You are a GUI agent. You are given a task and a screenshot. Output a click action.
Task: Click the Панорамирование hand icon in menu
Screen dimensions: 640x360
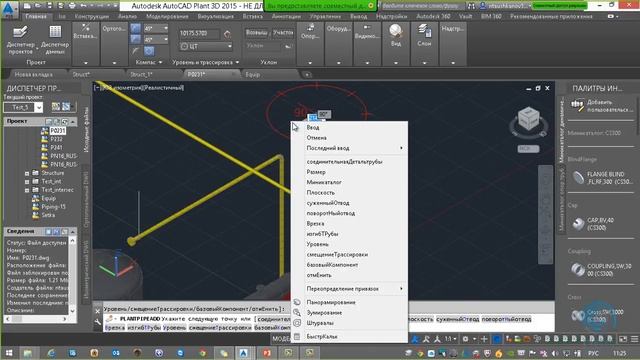tap(297, 302)
